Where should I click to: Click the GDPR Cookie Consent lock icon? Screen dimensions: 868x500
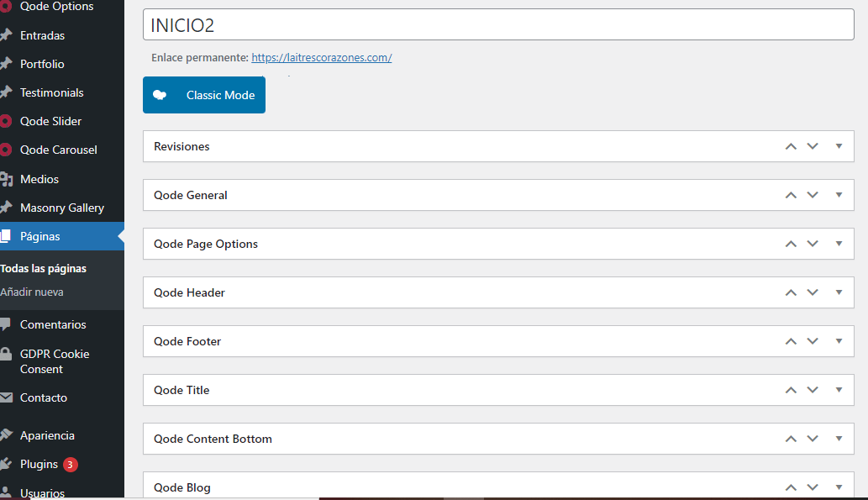click(x=6, y=354)
